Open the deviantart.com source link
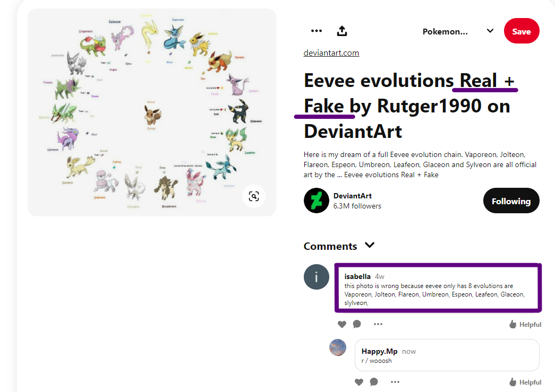 [331, 53]
